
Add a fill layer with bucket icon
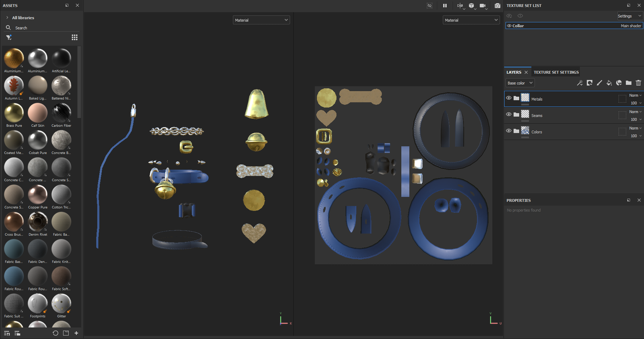pos(609,83)
